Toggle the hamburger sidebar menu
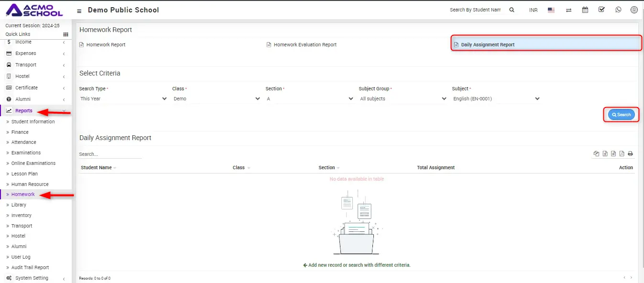Image resolution: width=644 pixels, height=283 pixels. pos(79,11)
